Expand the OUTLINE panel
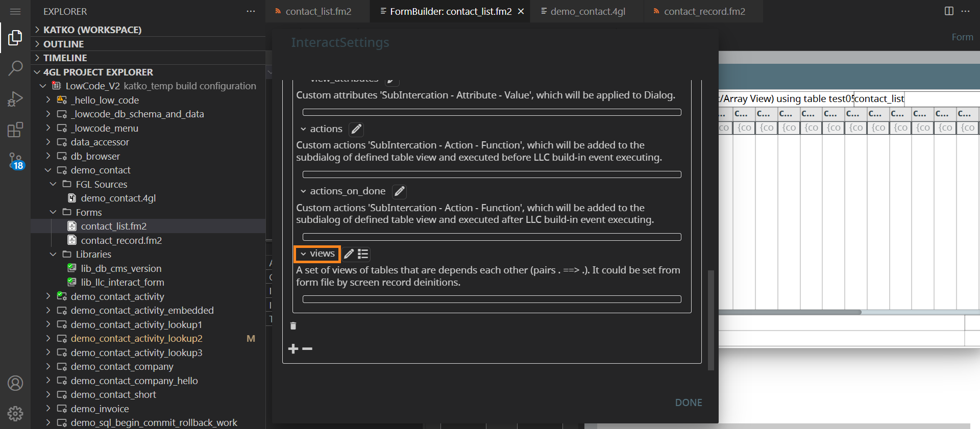Image resolution: width=980 pixels, height=429 pixels. point(63,44)
